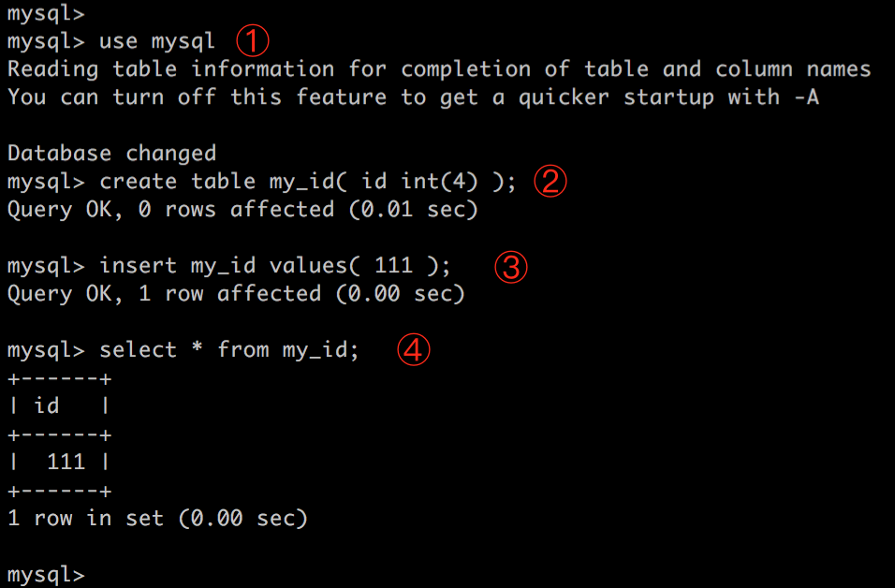Click the first mysql> prompt at the top
895x588 pixels.
click(45, 13)
